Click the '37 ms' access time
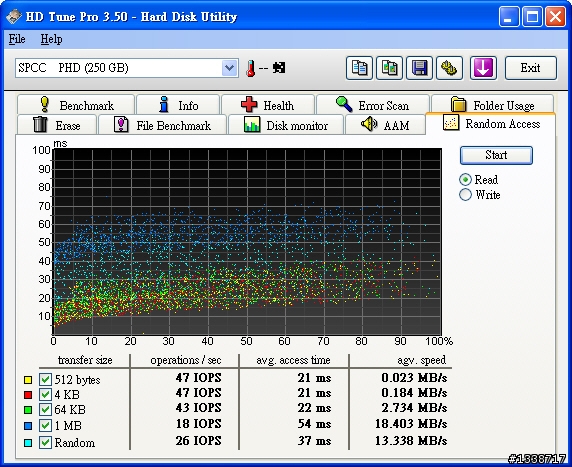This screenshot has height=467, width=572. [314, 441]
